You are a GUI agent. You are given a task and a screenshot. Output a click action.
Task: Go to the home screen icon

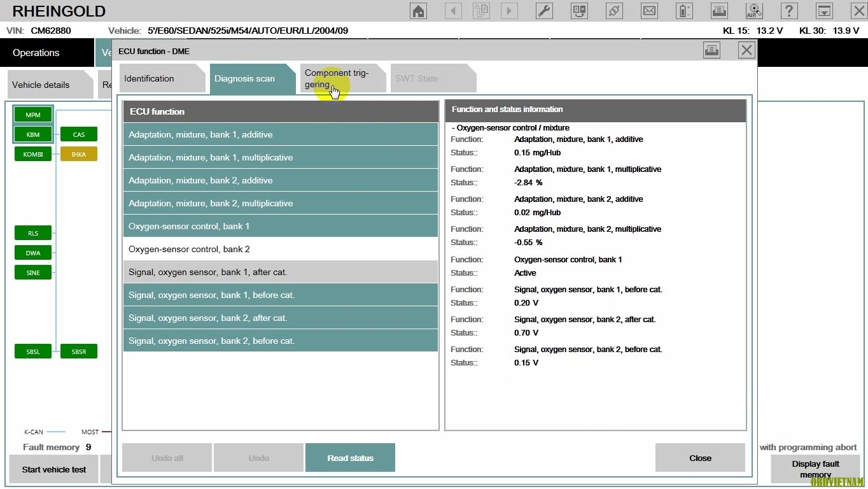(x=418, y=11)
